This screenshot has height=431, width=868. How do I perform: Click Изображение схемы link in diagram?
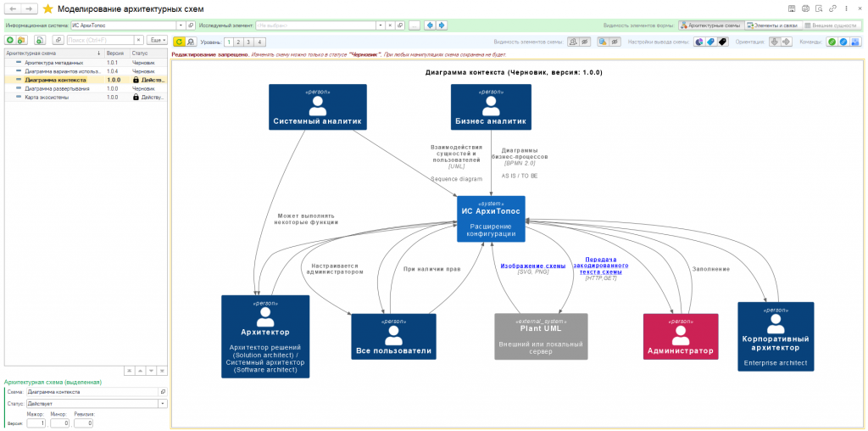point(533,266)
